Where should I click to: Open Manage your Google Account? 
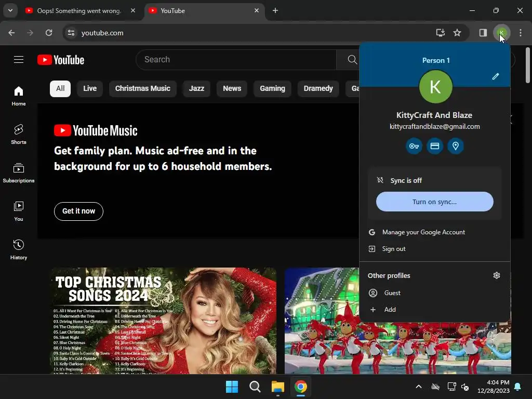(435, 232)
